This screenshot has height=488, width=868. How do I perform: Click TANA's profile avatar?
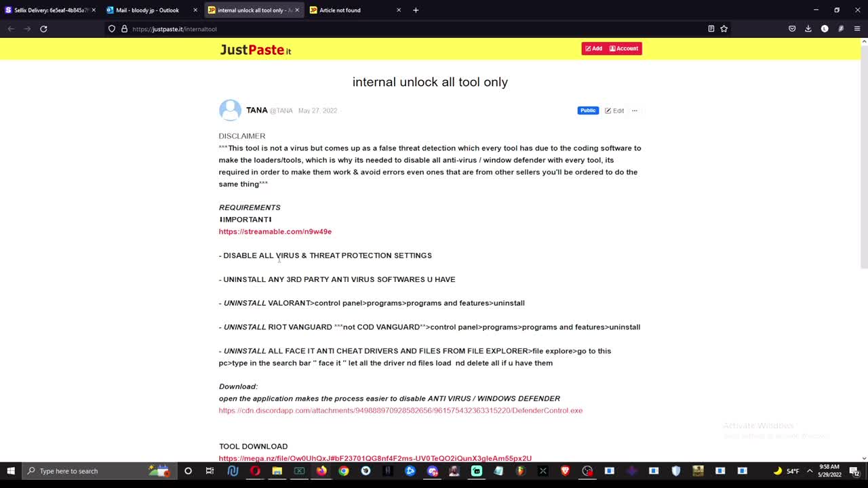230,110
